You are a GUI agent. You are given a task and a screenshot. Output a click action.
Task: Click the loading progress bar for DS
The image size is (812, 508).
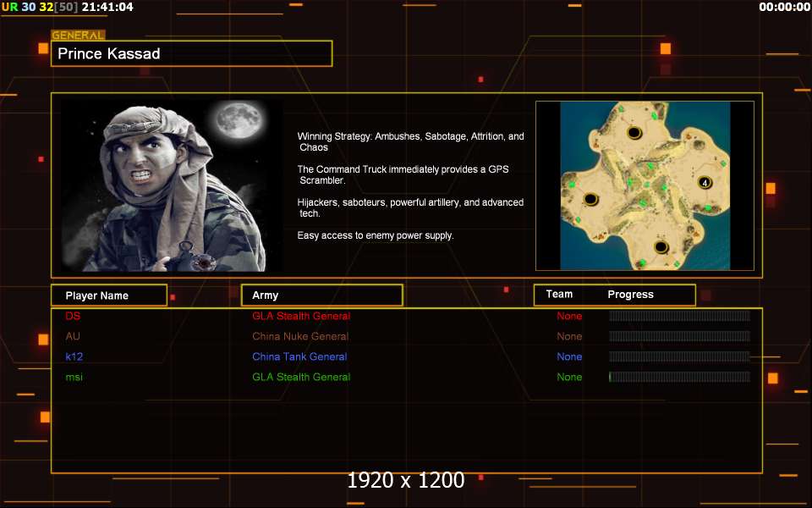coord(679,316)
